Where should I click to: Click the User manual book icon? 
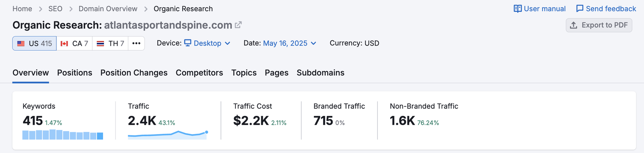[x=518, y=8]
